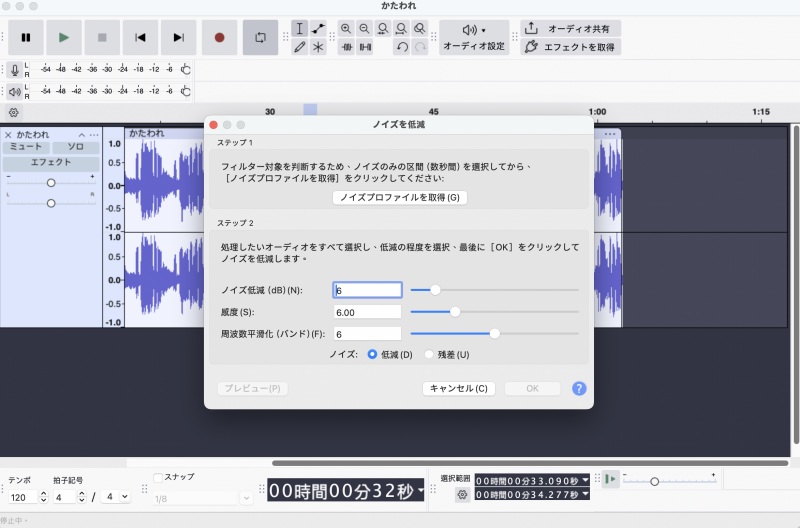
Task: Click the キャンセル (C) button
Action: [459, 389]
